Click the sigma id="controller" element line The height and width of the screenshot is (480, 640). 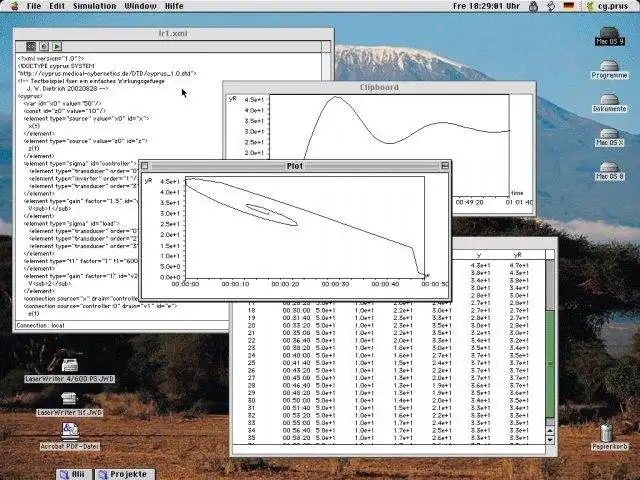pyautogui.click(x=80, y=164)
